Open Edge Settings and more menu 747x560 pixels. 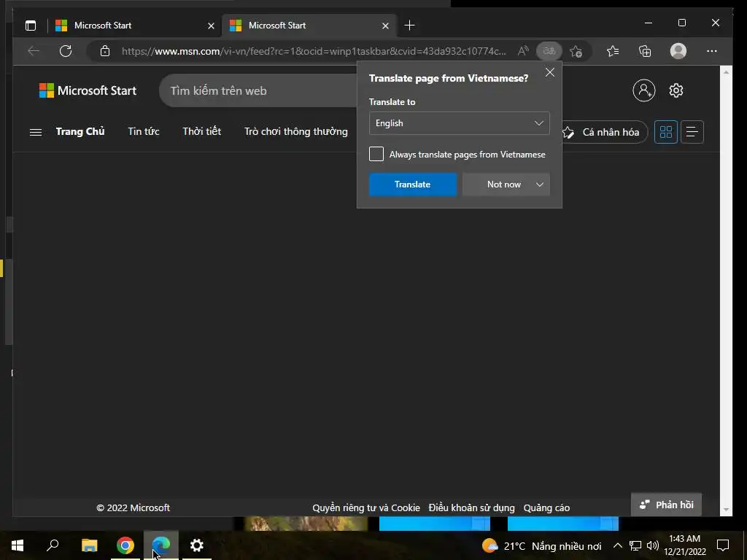(712, 51)
